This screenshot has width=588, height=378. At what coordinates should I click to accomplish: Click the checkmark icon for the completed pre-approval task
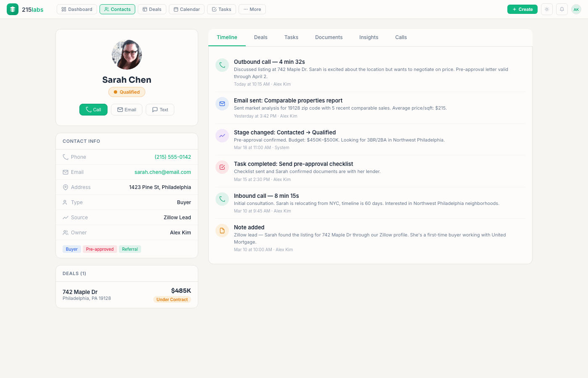pos(222,167)
